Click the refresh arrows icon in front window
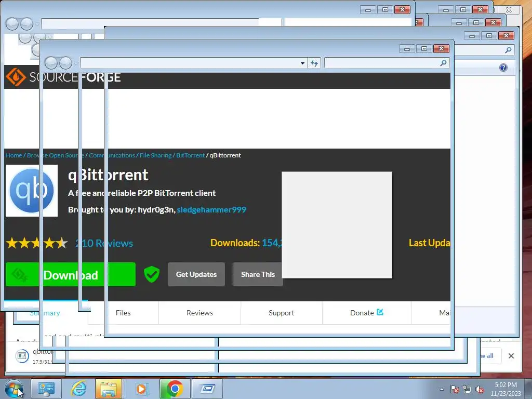 (314, 63)
